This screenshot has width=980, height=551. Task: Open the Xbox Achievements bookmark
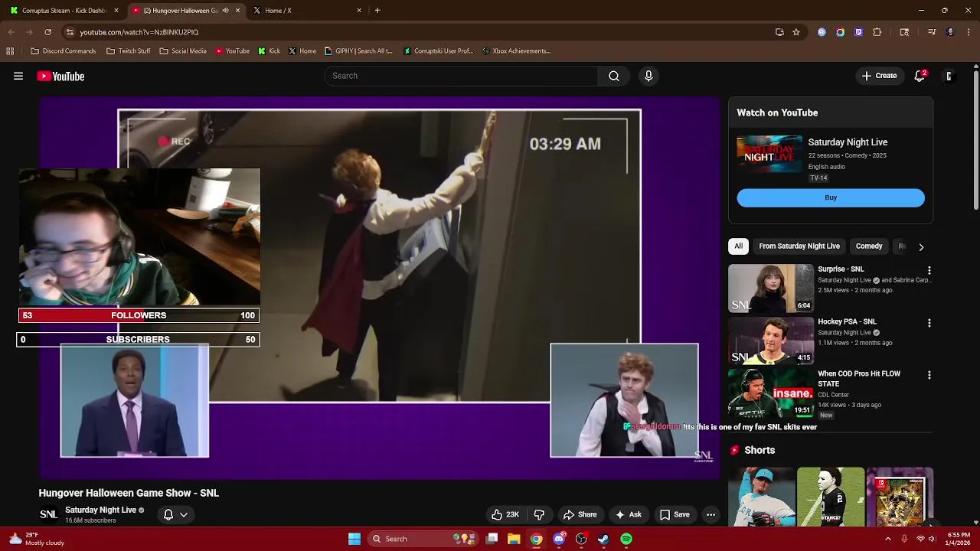516,51
